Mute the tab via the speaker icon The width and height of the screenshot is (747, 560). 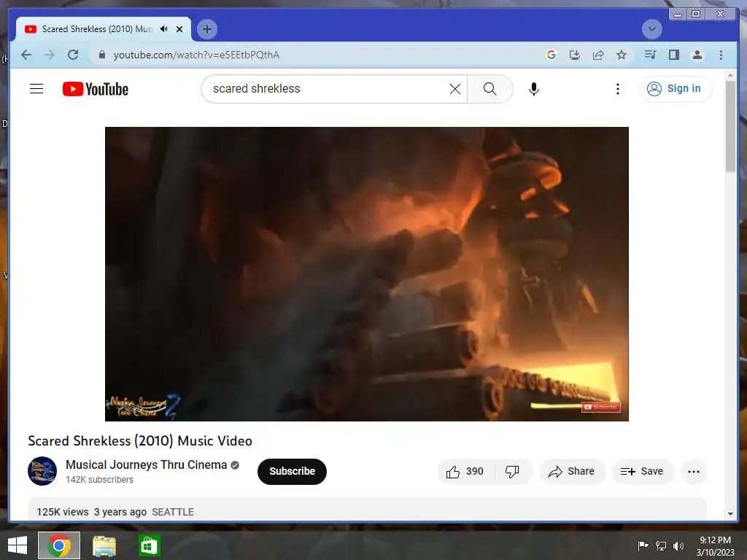164,29
